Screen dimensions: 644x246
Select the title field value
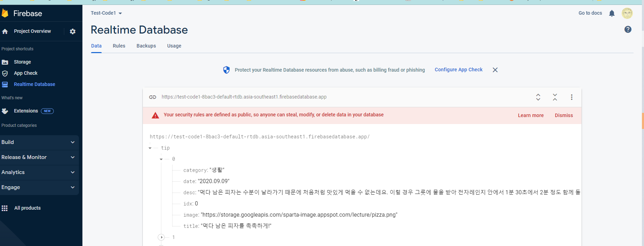[236, 226]
